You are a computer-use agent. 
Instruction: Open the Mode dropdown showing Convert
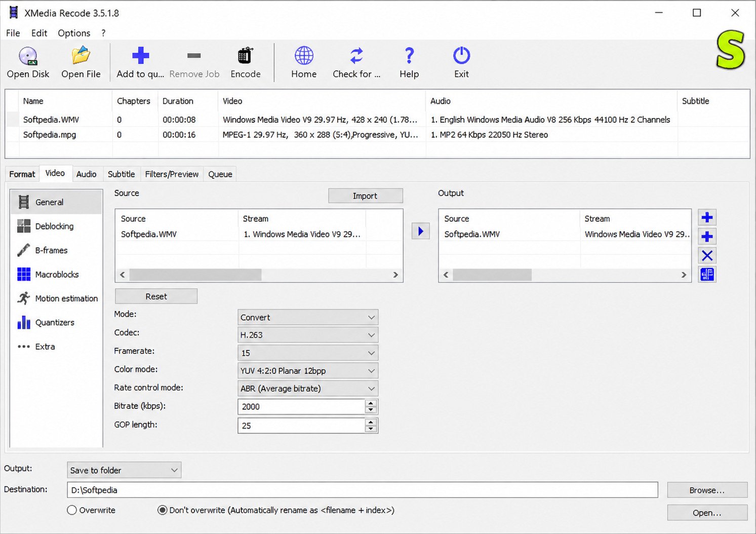coord(308,317)
